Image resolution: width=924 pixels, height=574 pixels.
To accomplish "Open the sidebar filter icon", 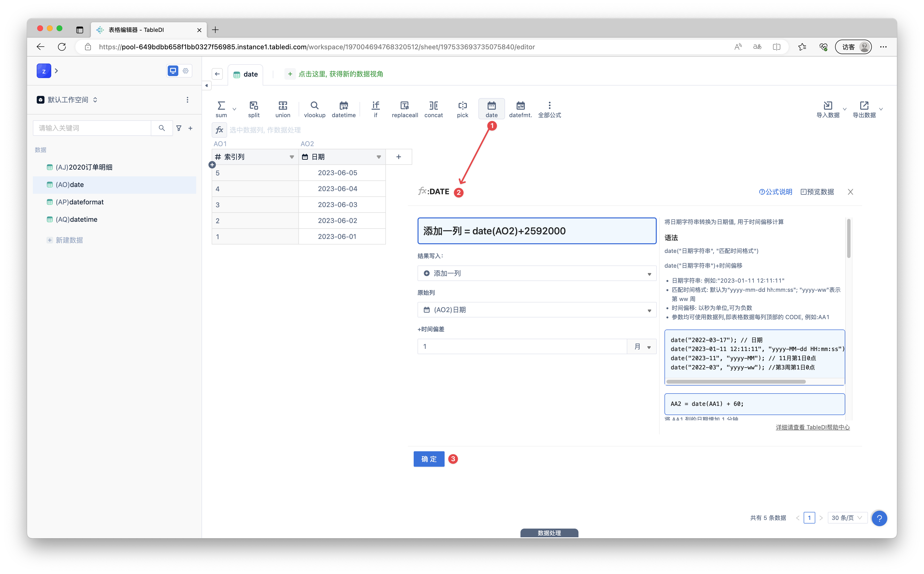I will pyautogui.click(x=179, y=128).
